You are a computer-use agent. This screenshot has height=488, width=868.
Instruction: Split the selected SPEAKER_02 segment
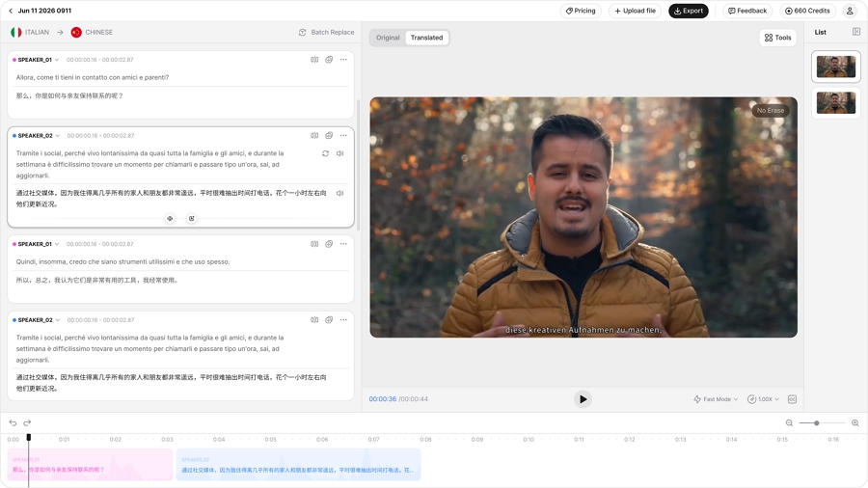tap(314, 135)
